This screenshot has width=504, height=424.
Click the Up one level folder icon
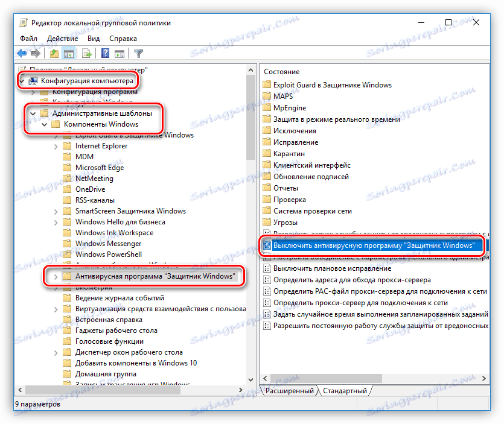(x=54, y=53)
